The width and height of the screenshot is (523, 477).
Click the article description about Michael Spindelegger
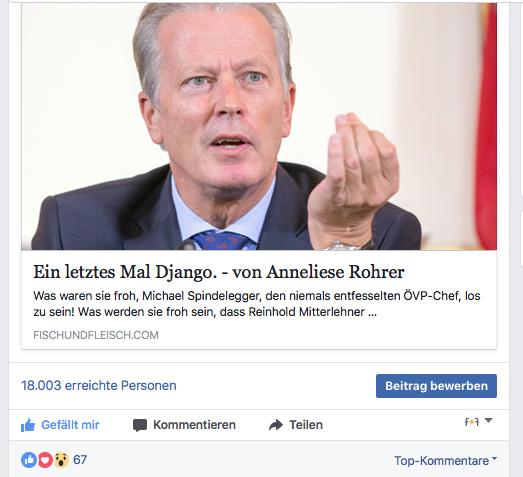256,304
